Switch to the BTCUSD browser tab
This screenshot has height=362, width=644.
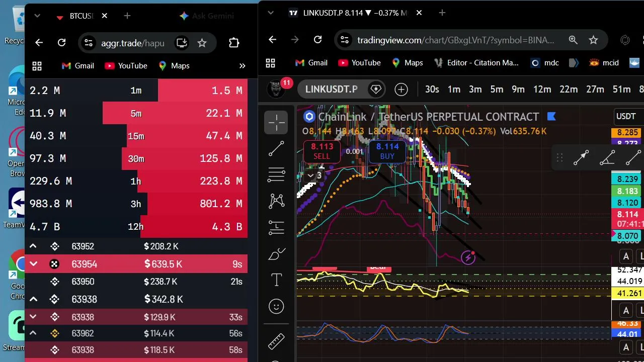pos(80,16)
